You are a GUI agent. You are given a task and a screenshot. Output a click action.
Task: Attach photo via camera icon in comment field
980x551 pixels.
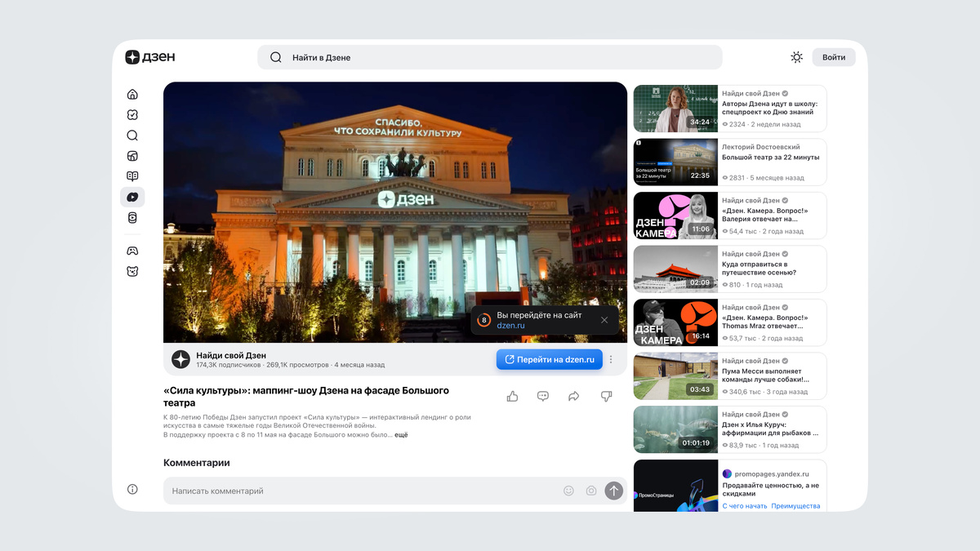tap(591, 491)
